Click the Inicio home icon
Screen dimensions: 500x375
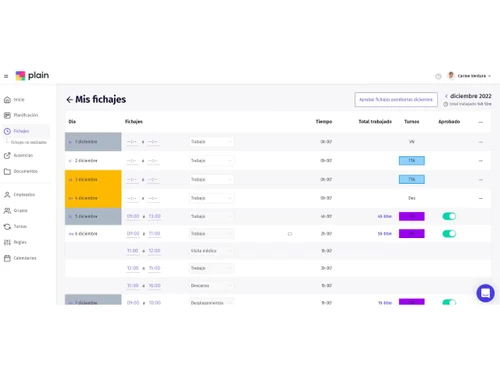(7, 100)
